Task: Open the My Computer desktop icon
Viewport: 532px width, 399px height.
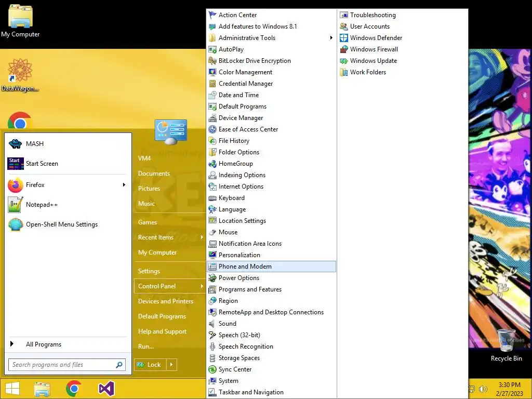Action: [x=20, y=20]
